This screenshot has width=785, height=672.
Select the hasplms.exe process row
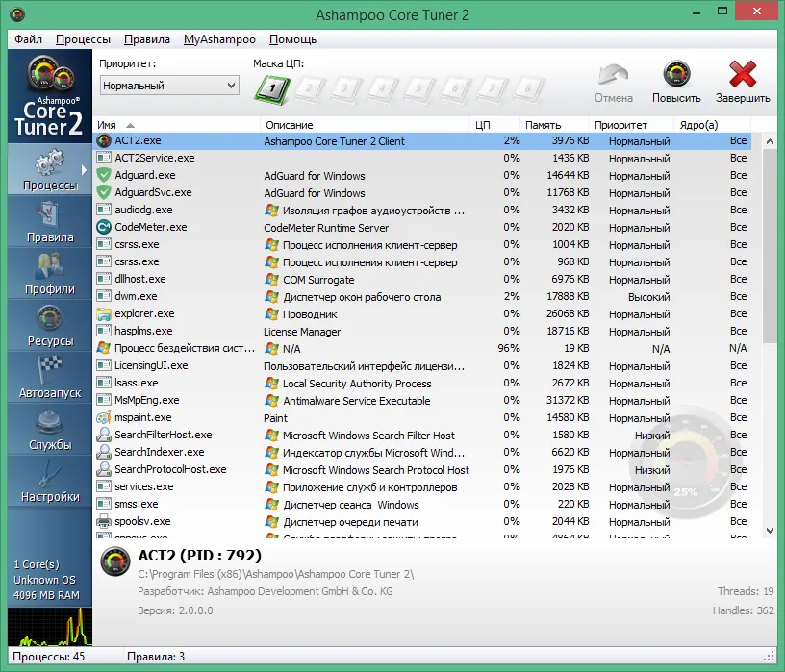point(422,332)
